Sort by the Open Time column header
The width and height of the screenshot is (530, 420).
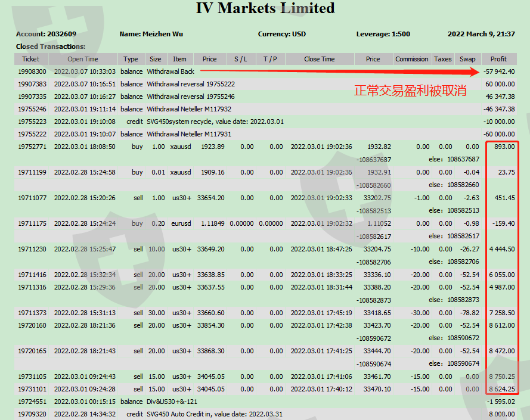click(x=83, y=59)
